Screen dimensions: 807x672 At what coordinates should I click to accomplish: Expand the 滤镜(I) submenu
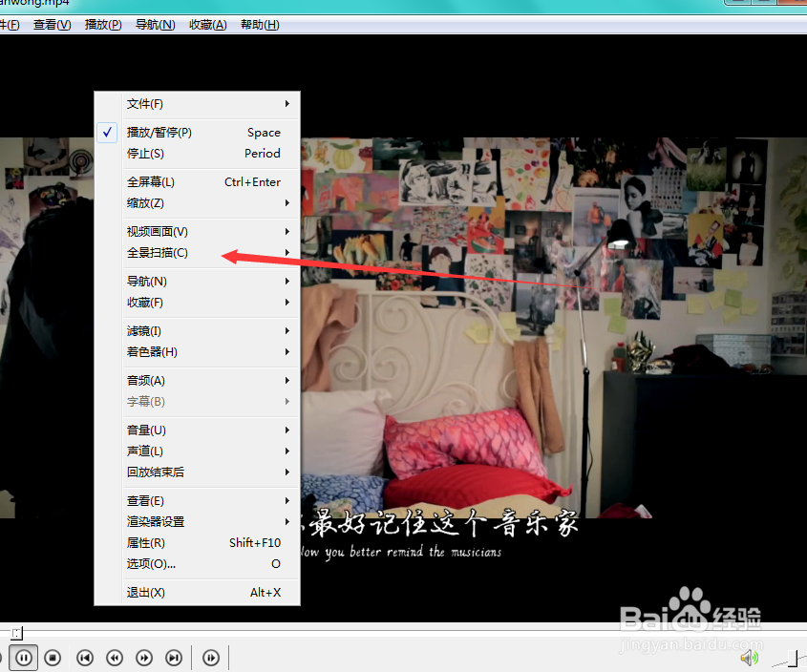pyautogui.click(x=198, y=331)
